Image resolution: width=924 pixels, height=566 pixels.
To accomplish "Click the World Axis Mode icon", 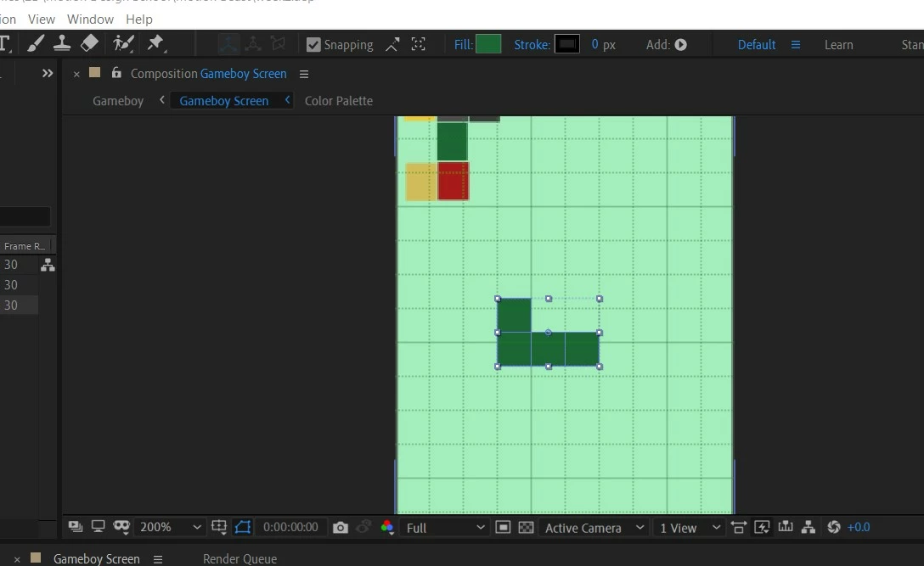I will point(253,44).
